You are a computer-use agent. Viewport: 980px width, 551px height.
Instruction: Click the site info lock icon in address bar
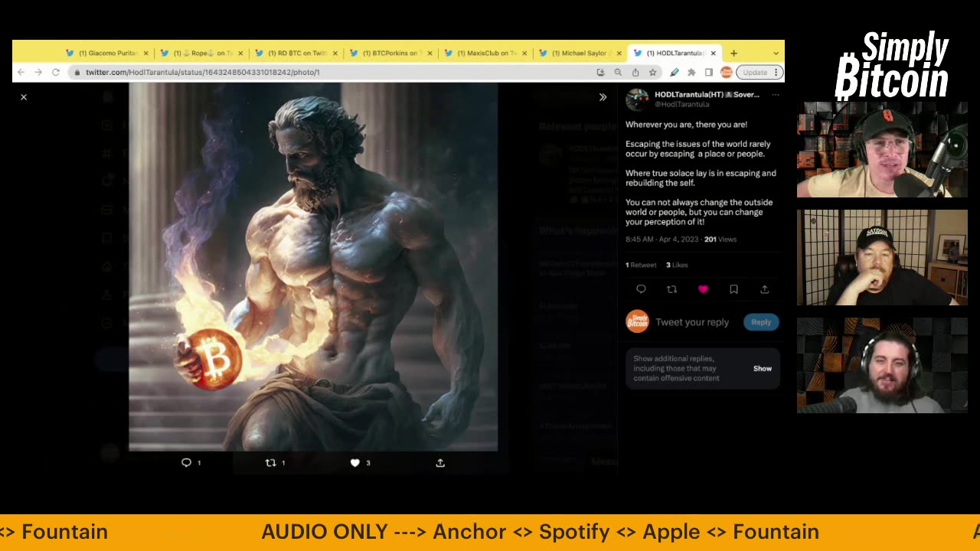tap(76, 72)
